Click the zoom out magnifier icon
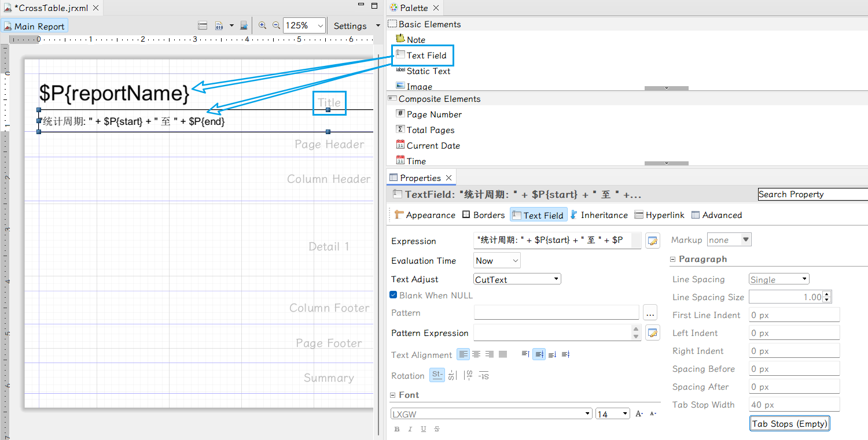This screenshot has height=440, width=868. (x=276, y=25)
